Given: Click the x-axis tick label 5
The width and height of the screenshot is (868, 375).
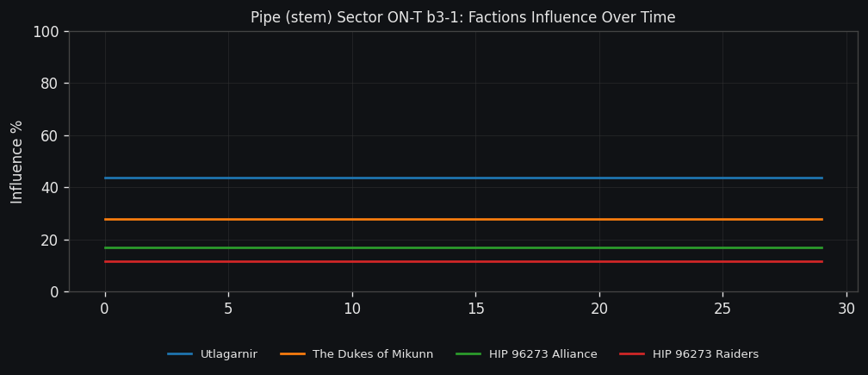Looking at the screenshot, I should (228, 309).
